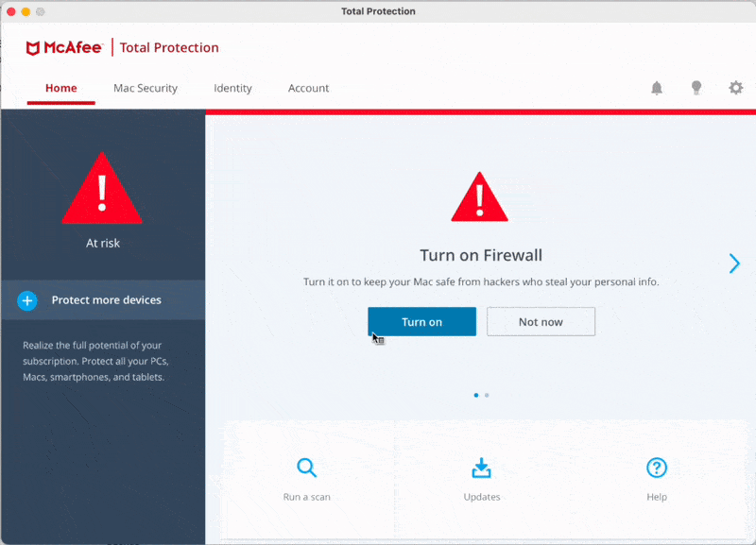Screen dimensions: 756x545
Task: Select Protect more devices
Action: tap(103, 300)
